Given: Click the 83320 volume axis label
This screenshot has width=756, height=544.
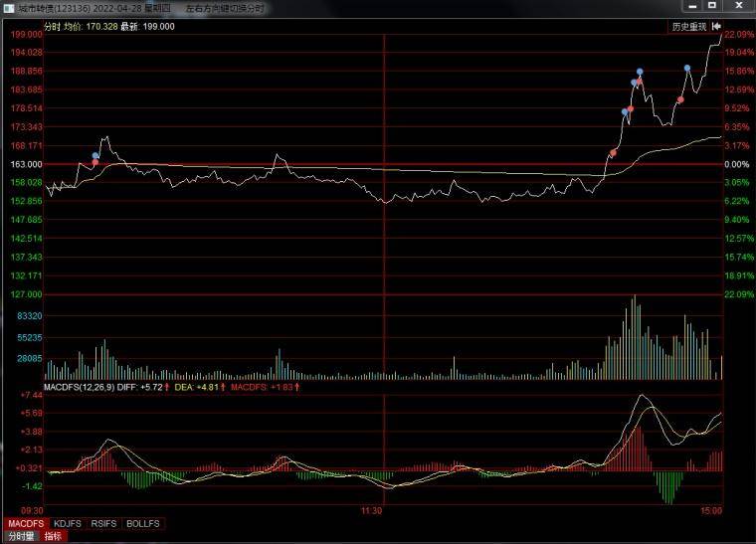Looking at the screenshot, I should (30, 316).
